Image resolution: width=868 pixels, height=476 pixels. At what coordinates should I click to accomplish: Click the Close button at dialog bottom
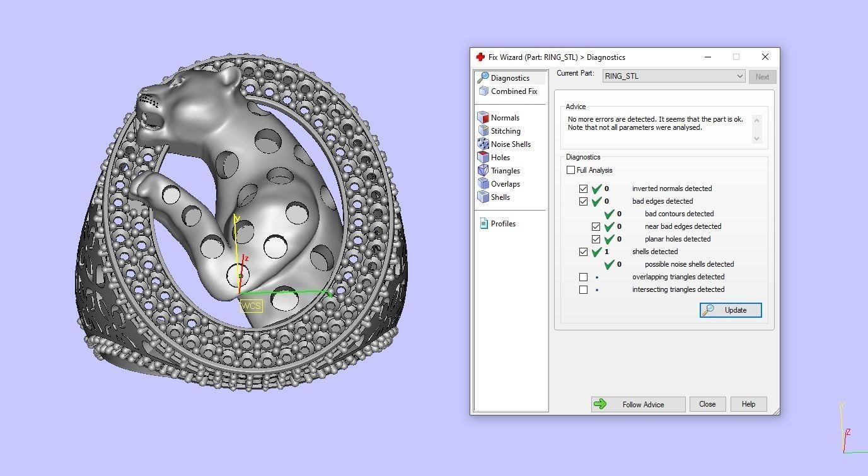click(707, 404)
